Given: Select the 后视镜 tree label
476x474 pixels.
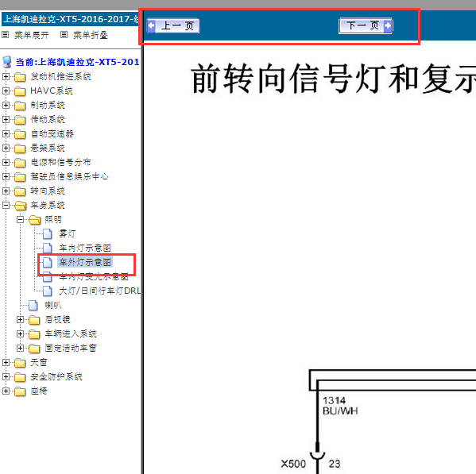Looking at the screenshot, I should point(57,319).
